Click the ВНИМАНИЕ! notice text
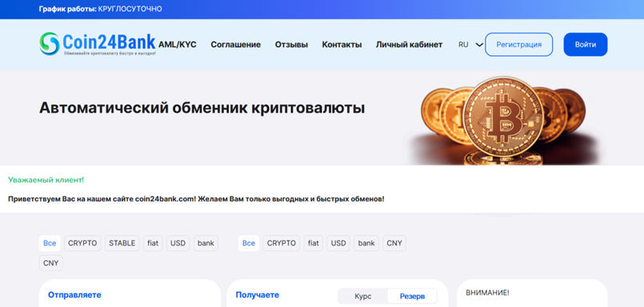The image size is (644, 307). (x=487, y=293)
